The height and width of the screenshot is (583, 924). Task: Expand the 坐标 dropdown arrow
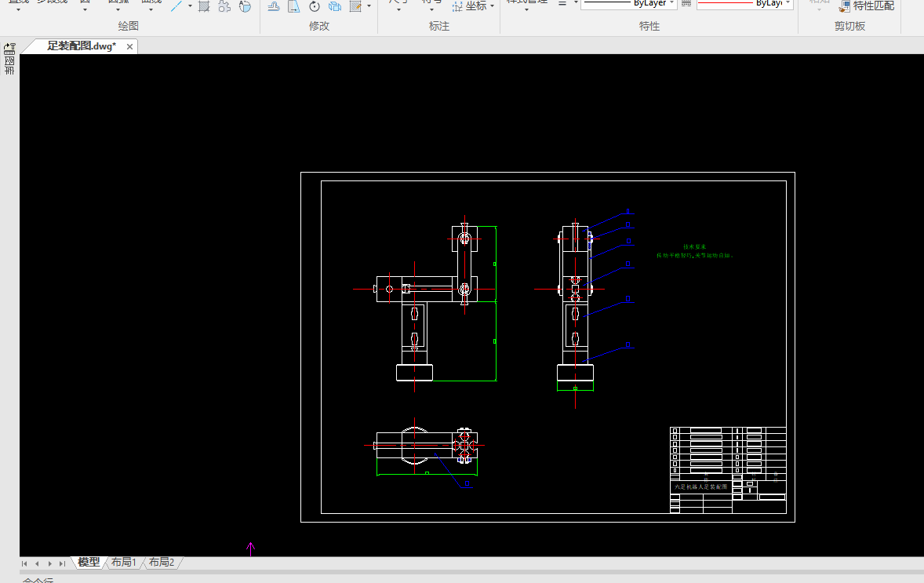(493, 6)
